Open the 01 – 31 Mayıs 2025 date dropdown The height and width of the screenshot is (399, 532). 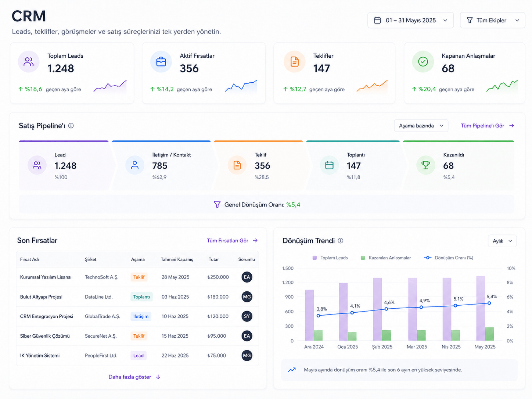pyautogui.click(x=411, y=20)
